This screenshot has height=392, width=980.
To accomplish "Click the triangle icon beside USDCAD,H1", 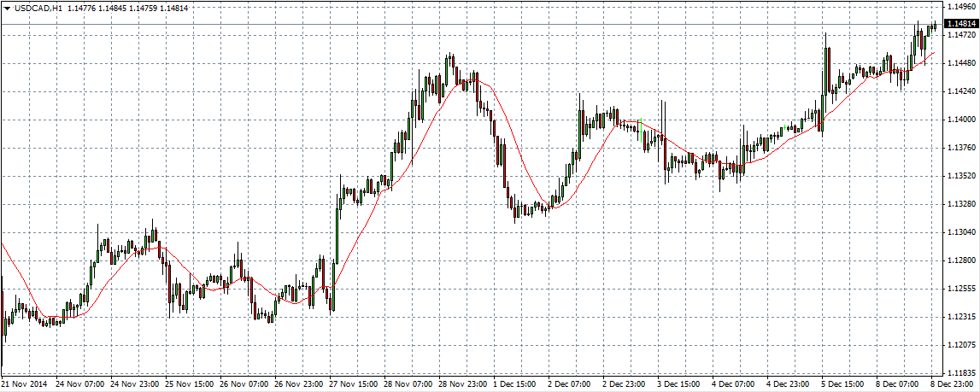I will tap(7, 9).
